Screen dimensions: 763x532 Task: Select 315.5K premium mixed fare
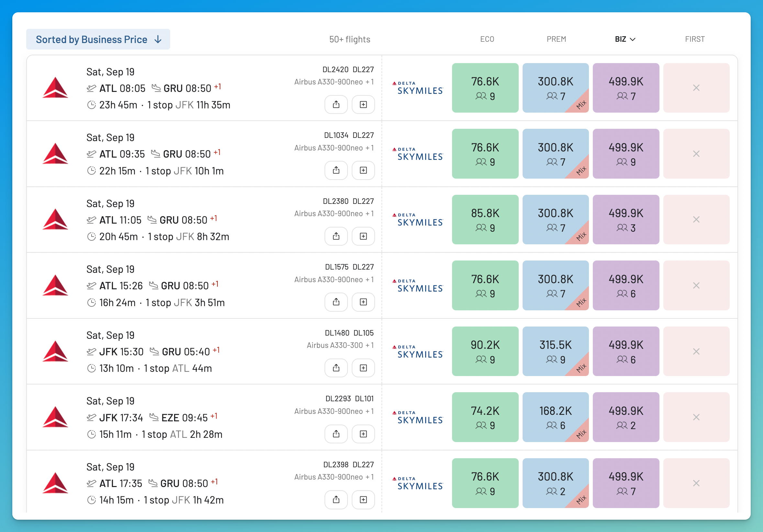(x=555, y=351)
